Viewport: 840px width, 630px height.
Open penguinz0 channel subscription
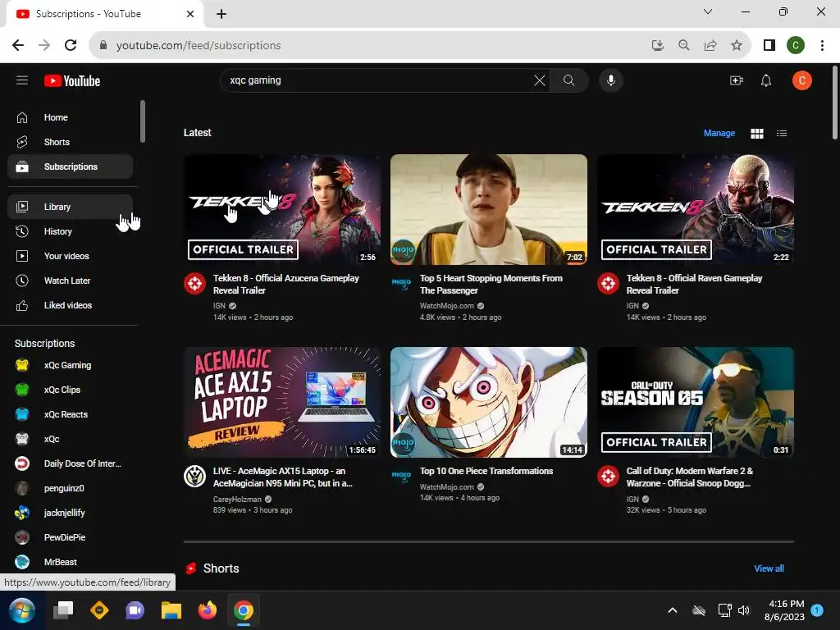pyautogui.click(x=71, y=489)
